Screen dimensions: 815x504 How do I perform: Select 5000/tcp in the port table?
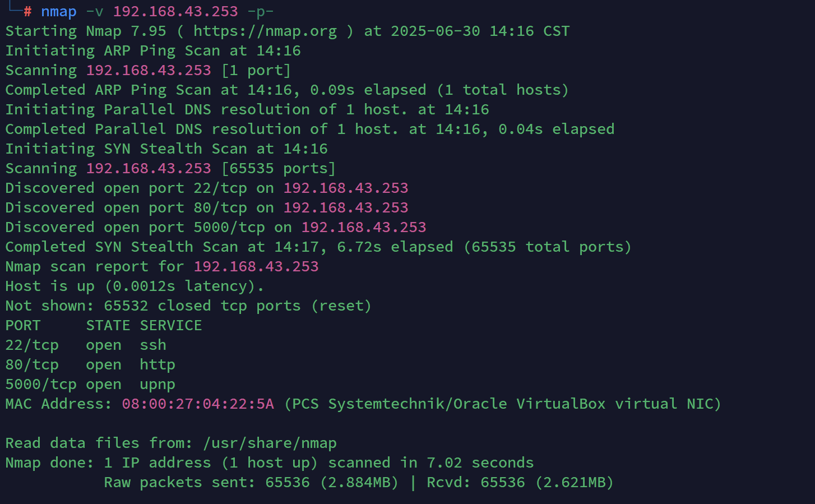tap(41, 385)
